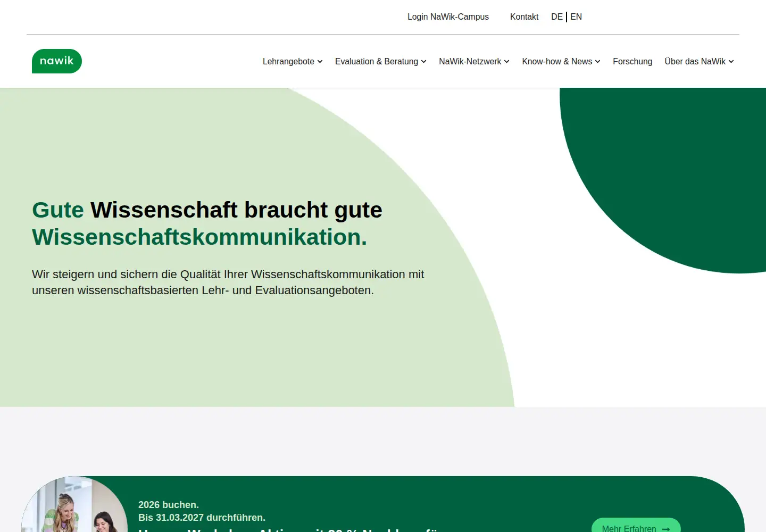Open Login NaWik-Campus link
The height and width of the screenshot is (532, 766).
tap(448, 17)
